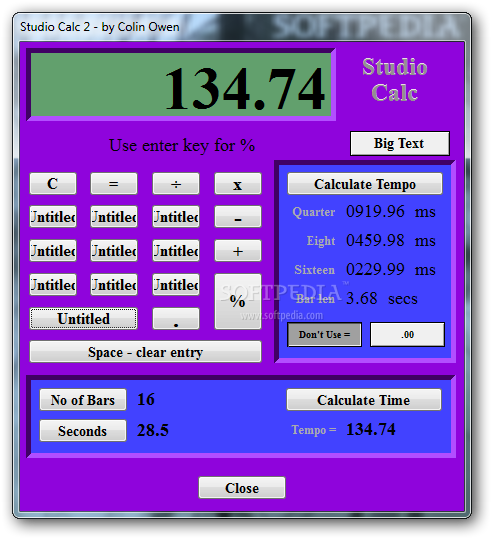
Task: Toggle the Big Text button
Action: tap(400, 143)
